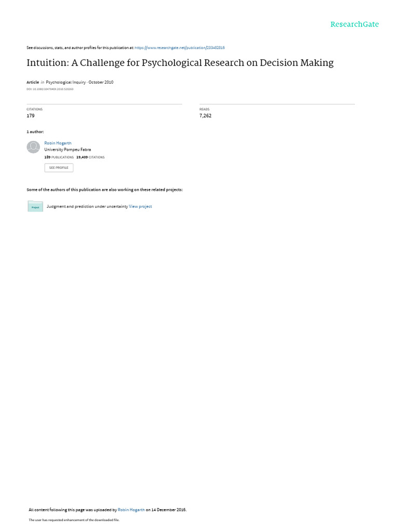Click the 19,409 CITATIONS author stat
The image size is (399, 532).
[x=90, y=157]
